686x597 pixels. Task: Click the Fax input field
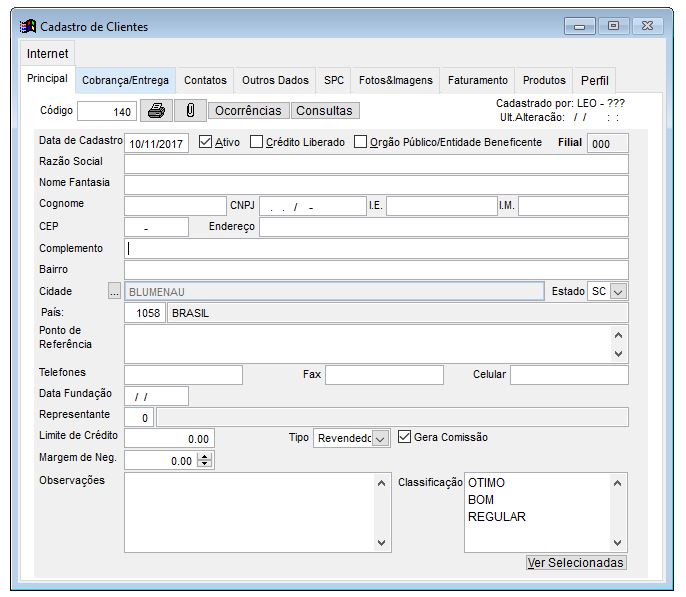click(384, 375)
